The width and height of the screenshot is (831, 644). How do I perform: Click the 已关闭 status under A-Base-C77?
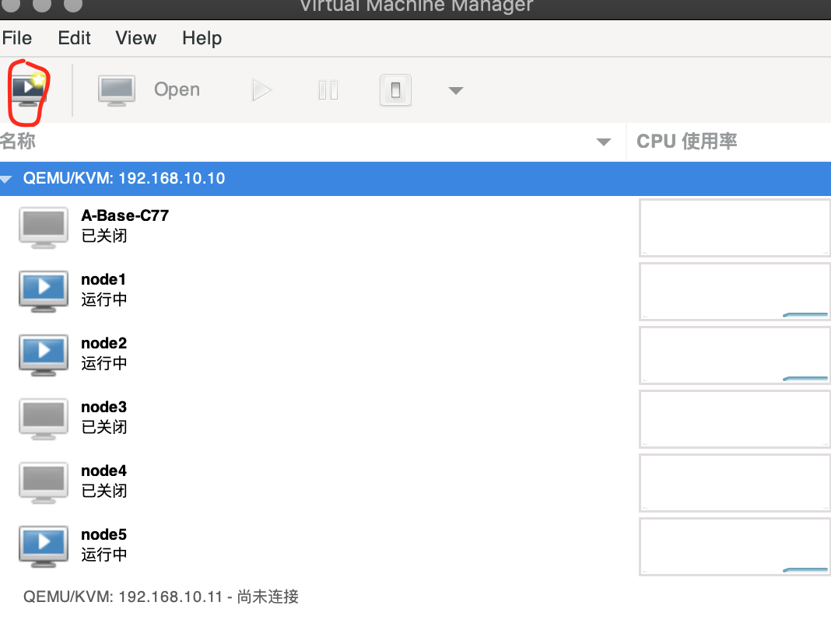[x=104, y=236]
